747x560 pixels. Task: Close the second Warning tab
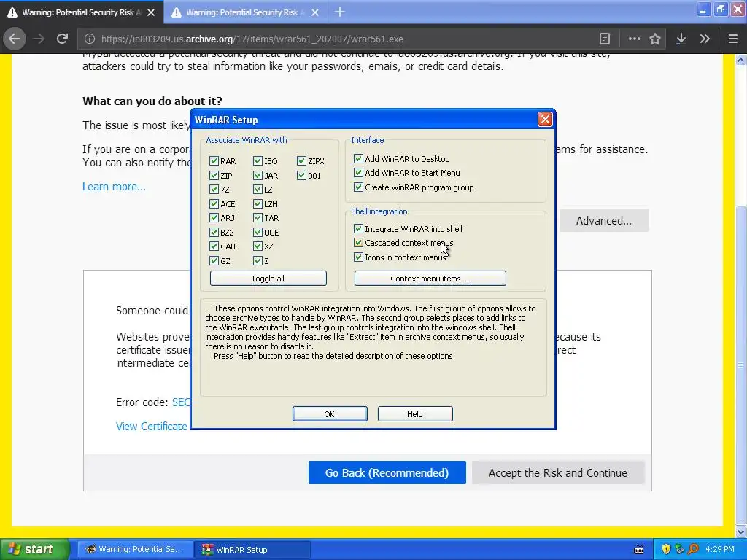coord(315,12)
